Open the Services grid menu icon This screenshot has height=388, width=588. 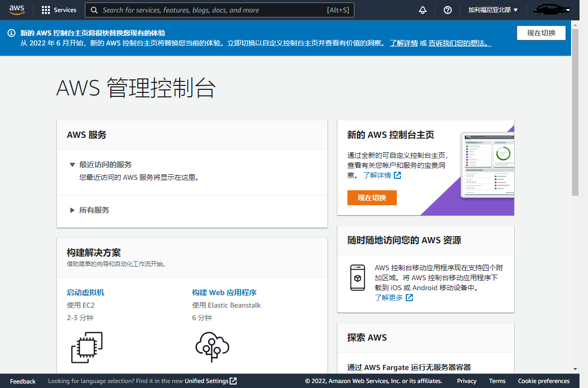tap(46, 10)
